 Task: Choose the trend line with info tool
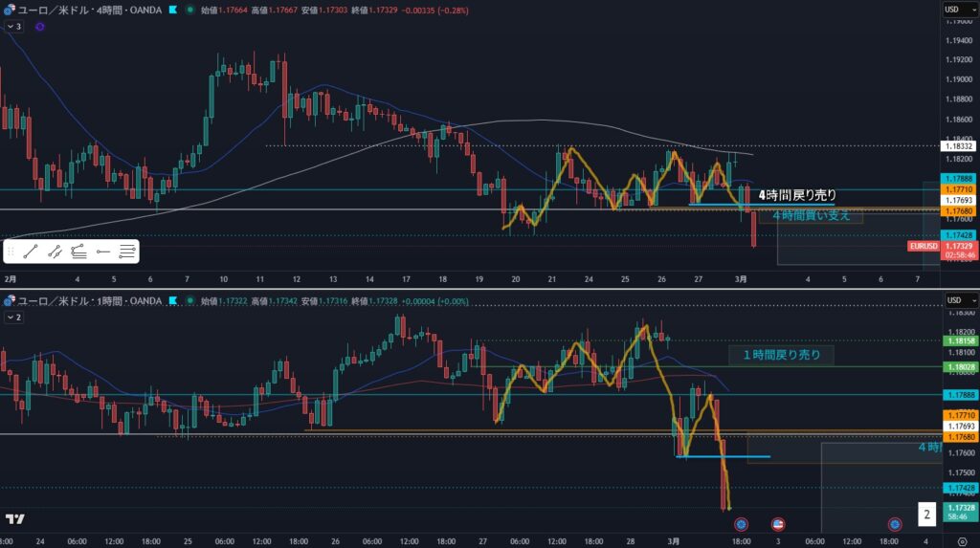click(x=55, y=252)
